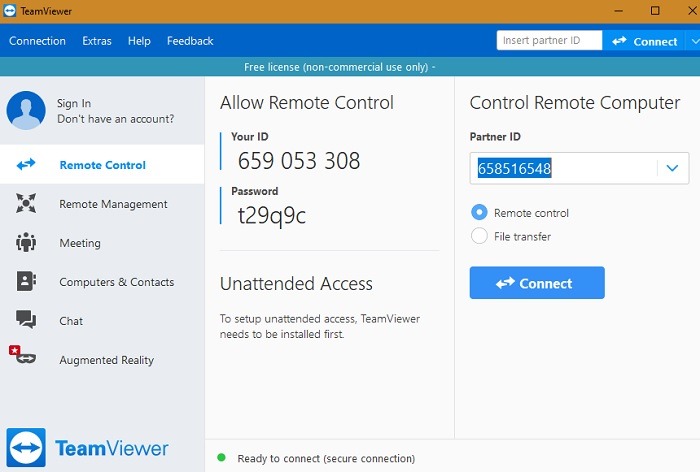
Task: Click the large blue Connect button
Action: pyautogui.click(x=537, y=283)
